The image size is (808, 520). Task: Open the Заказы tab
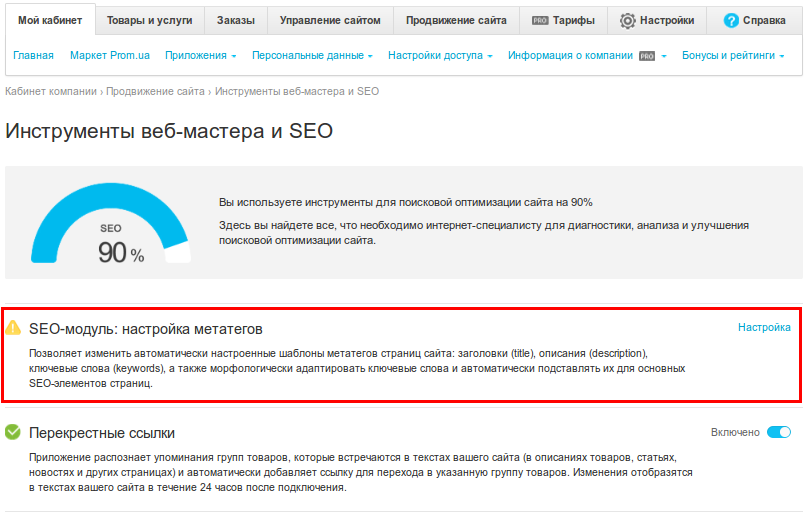coord(235,20)
